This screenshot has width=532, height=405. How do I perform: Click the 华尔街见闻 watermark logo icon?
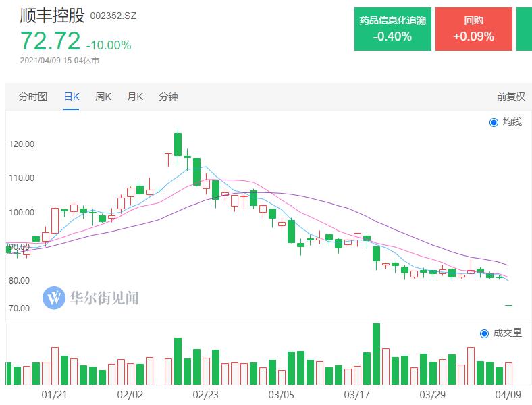[x=53, y=298]
